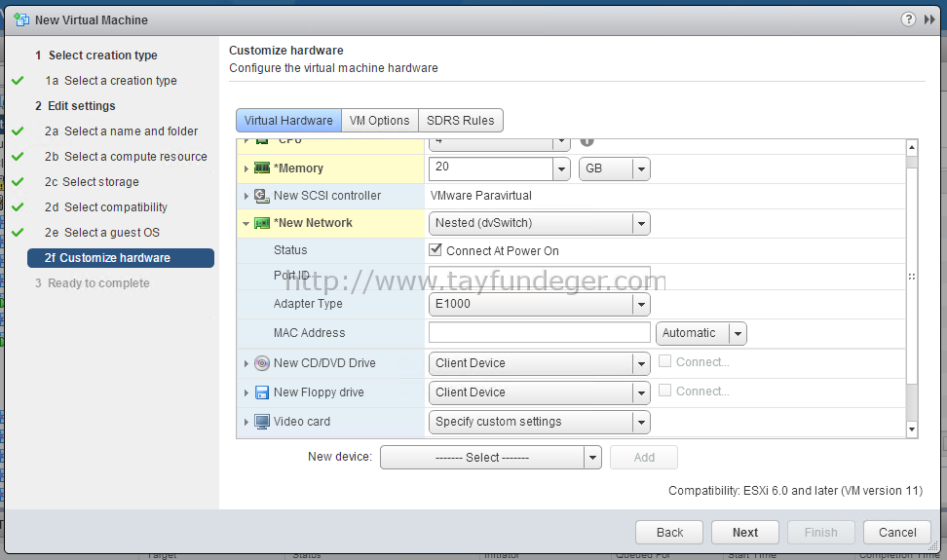Click the dialog resize grip icon
The width and height of the screenshot is (947, 560).
tap(933, 546)
